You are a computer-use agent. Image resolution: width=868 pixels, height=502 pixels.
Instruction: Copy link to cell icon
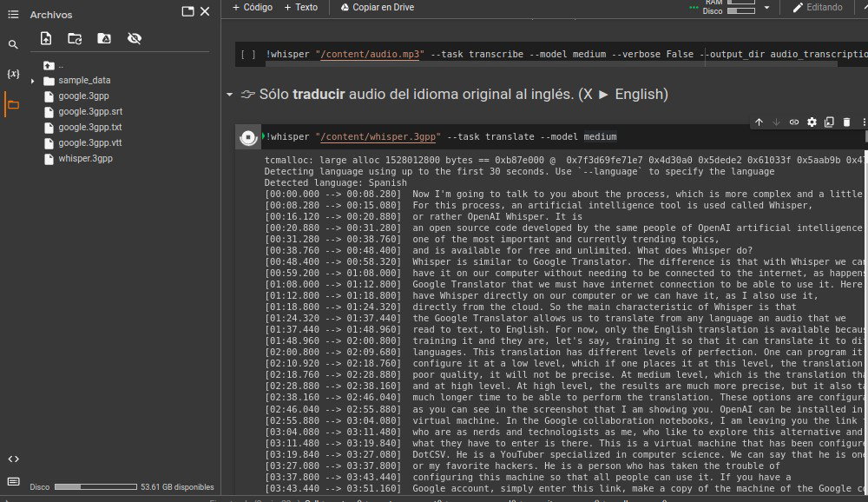point(794,122)
